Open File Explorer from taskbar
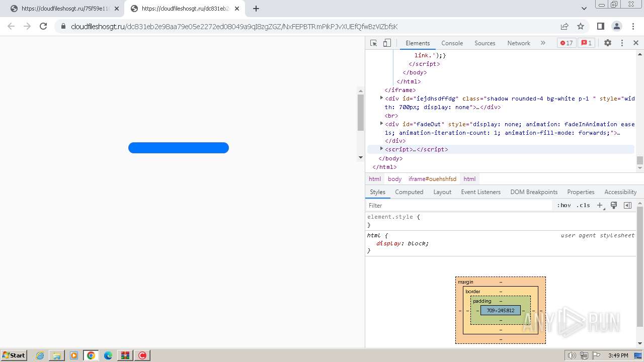 coord(57,355)
